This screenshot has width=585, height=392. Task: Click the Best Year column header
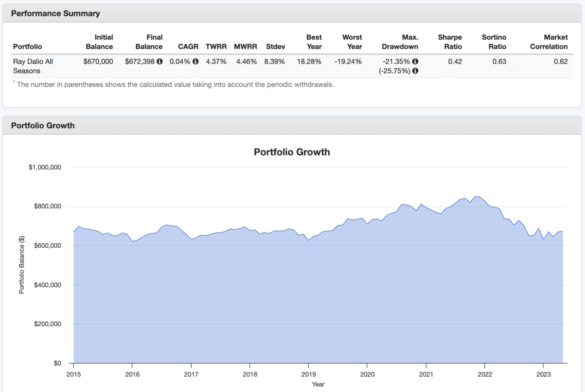[x=314, y=42]
